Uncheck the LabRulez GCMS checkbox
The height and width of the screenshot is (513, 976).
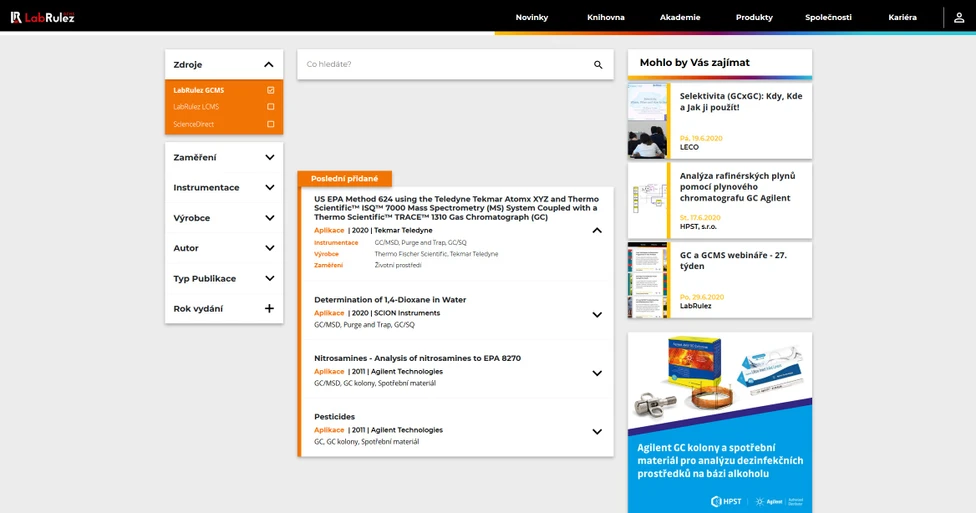click(x=270, y=90)
